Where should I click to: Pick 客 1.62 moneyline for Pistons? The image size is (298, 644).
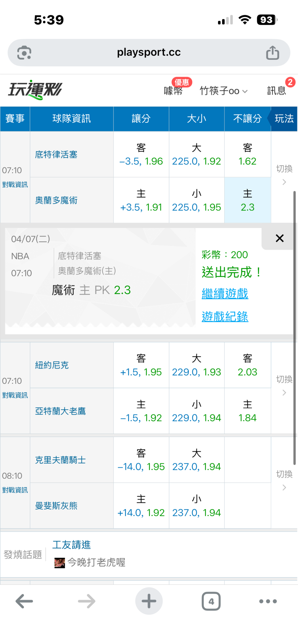tap(248, 154)
